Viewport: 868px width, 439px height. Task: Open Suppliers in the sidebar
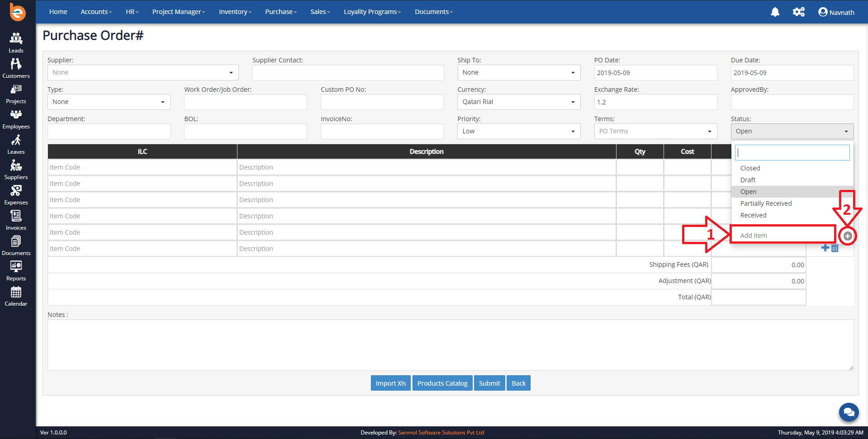click(x=16, y=169)
